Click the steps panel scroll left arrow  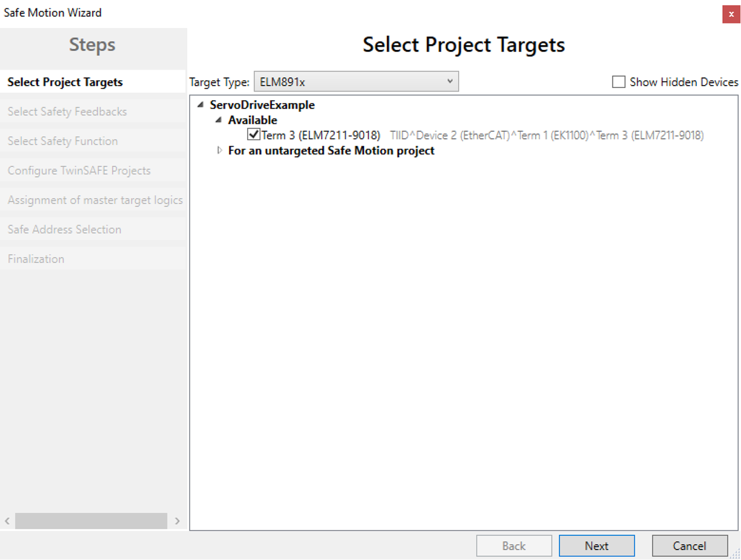coord(7,521)
